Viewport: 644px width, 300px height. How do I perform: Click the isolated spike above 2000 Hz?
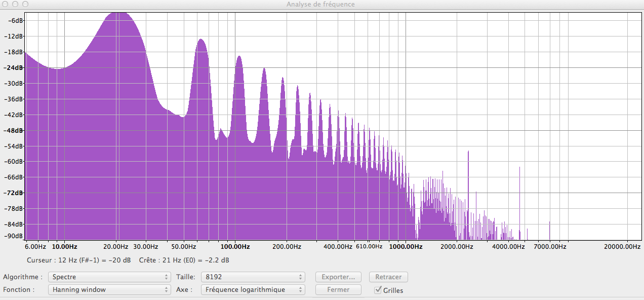468,152
